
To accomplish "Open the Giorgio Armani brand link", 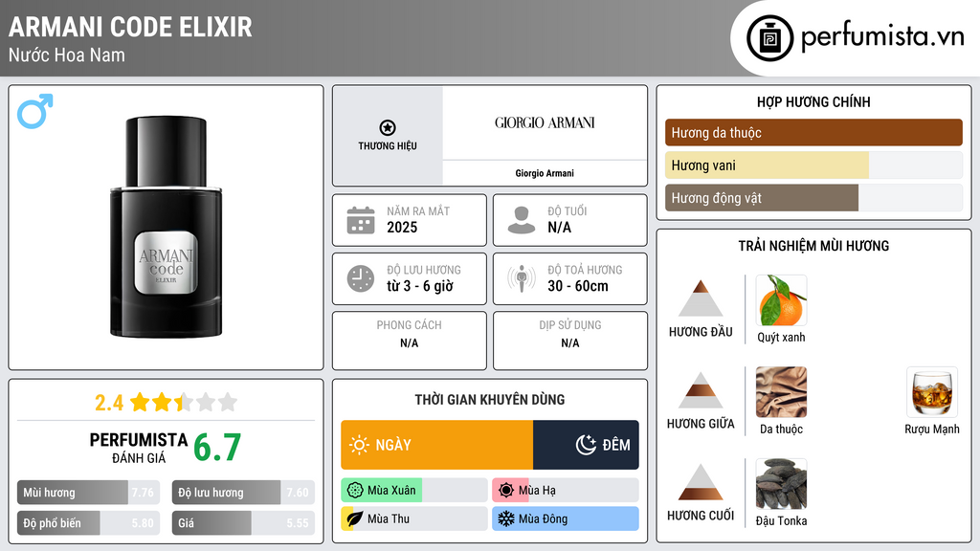I will [545, 173].
